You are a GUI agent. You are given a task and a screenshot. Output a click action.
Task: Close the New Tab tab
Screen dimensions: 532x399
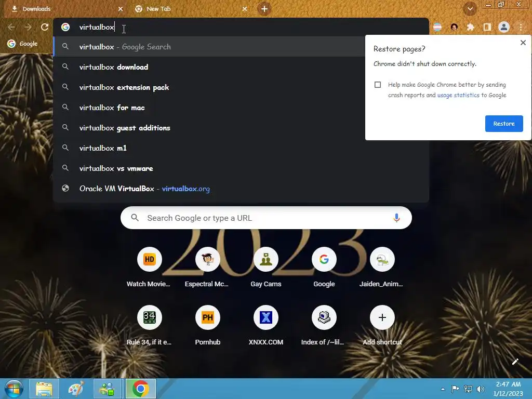[245, 9]
